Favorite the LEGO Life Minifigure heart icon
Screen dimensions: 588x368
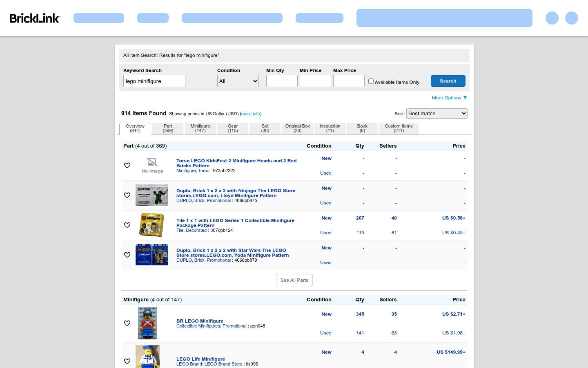pos(127,361)
